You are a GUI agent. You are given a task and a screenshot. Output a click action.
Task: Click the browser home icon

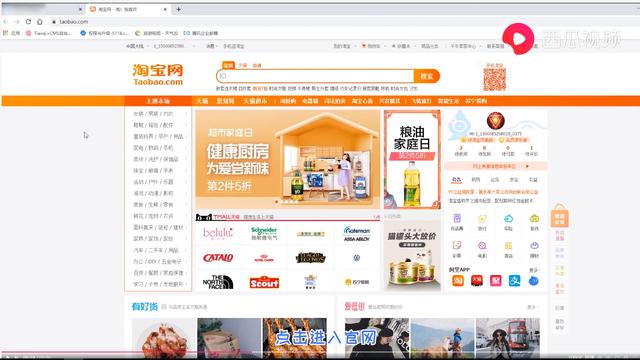40,22
